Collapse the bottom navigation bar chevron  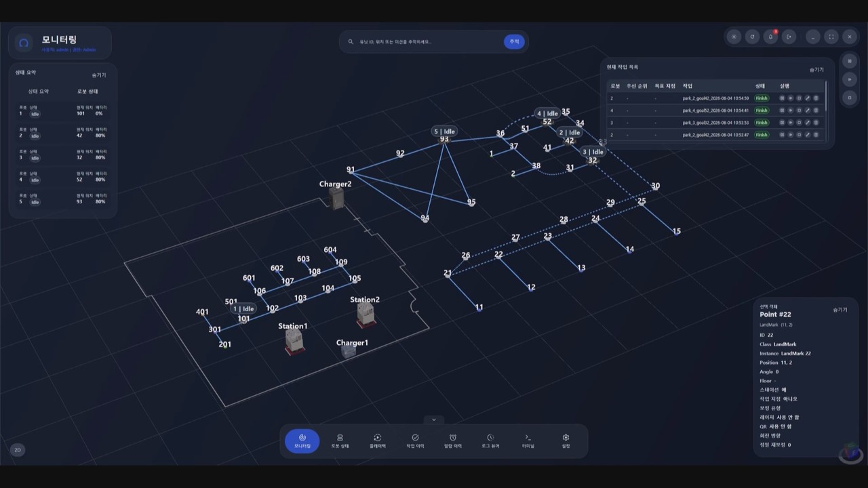click(434, 420)
